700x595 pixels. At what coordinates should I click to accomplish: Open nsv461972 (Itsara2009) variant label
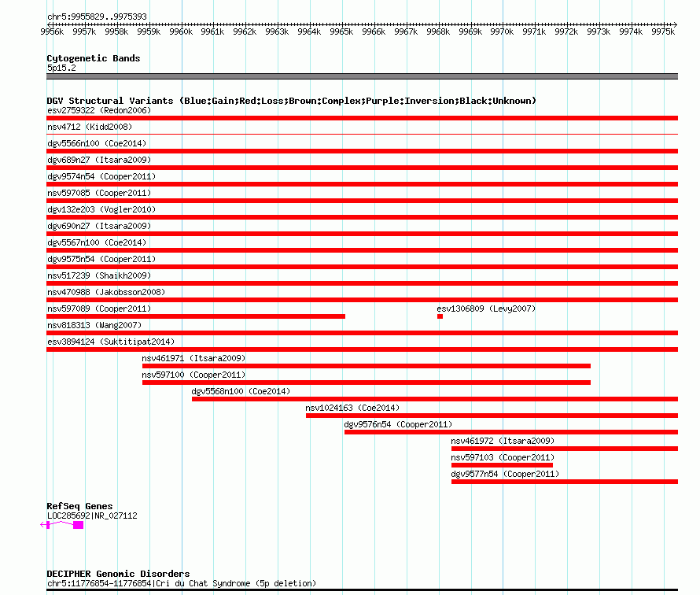click(503, 441)
